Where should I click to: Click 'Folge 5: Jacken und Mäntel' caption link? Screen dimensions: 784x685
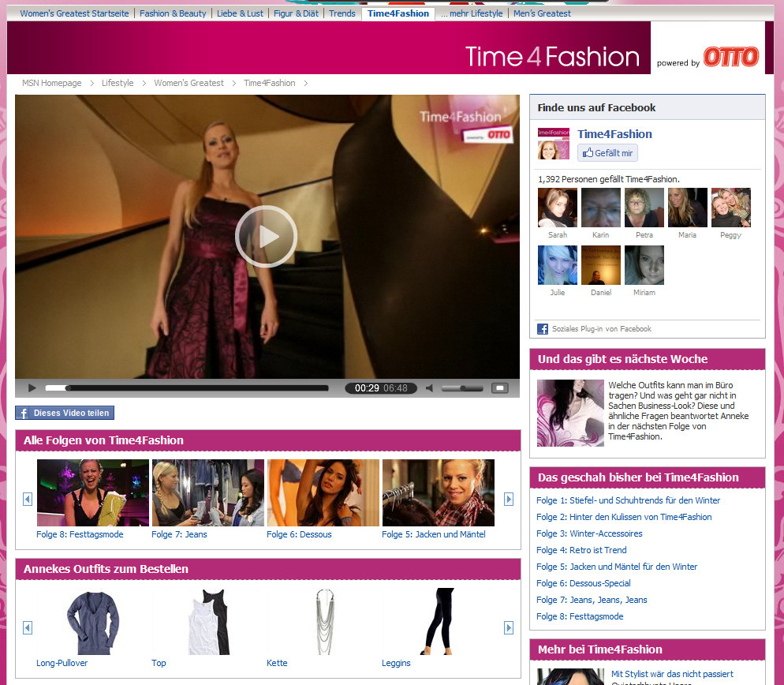pyautogui.click(x=434, y=534)
